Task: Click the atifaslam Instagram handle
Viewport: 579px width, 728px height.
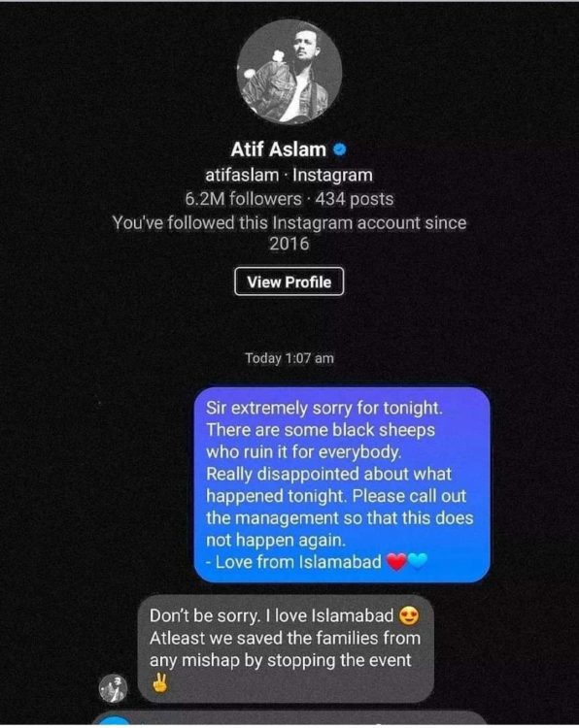Action: (242, 175)
